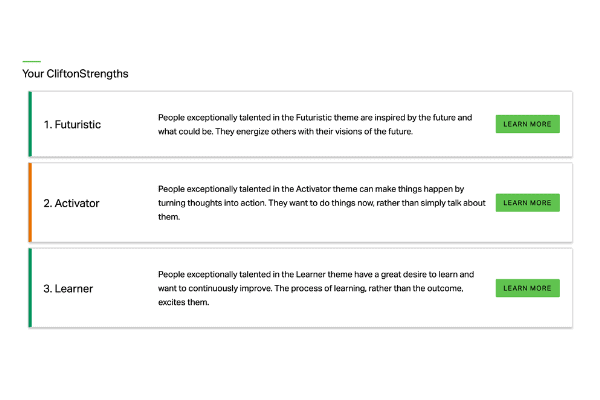Click the 'Your CliftonStrengths' heading
600x400 pixels.
coord(75,73)
